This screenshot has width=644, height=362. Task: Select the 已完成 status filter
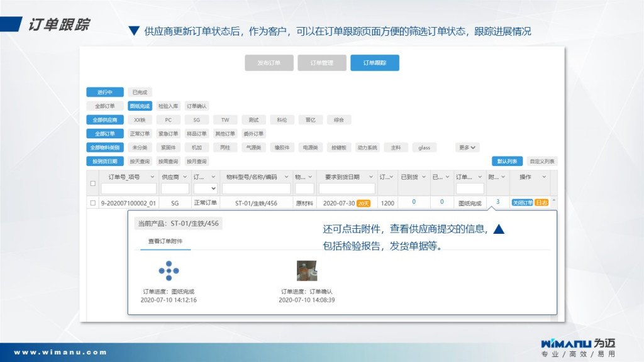point(139,92)
